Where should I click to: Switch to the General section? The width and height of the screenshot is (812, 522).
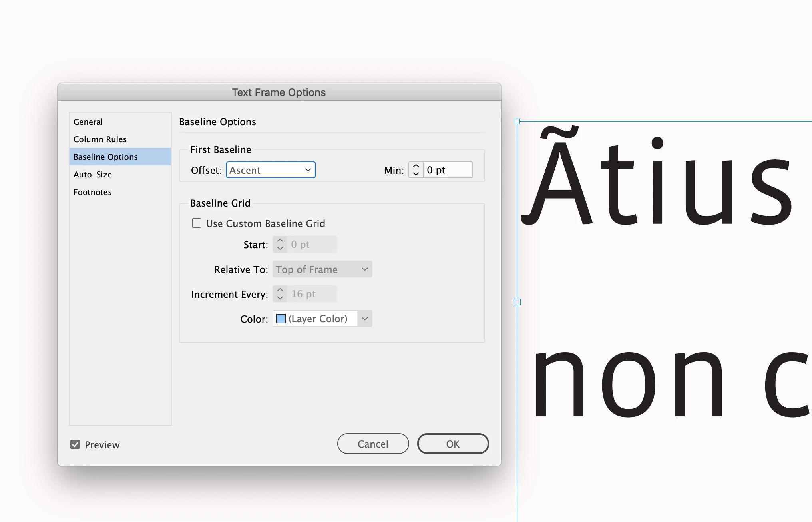pyautogui.click(x=88, y=122)
